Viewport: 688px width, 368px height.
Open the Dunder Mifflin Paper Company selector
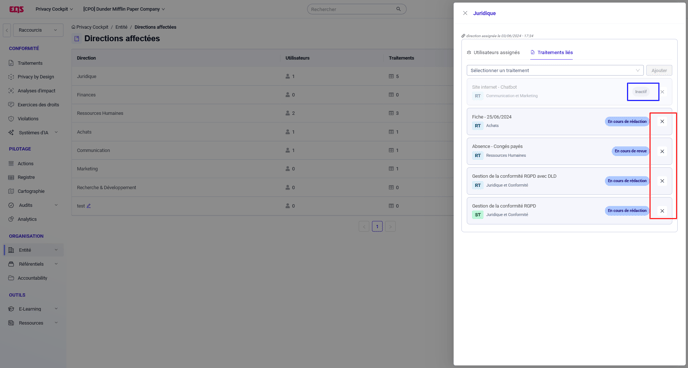124,9
